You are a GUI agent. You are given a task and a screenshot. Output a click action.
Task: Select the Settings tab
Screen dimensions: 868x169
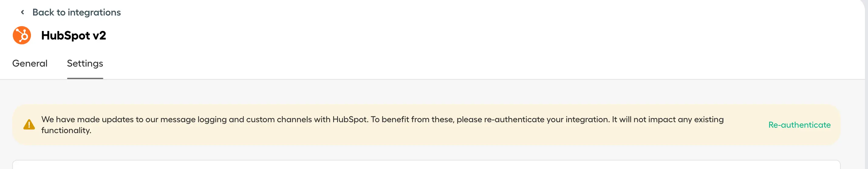(x=85, y=64)
